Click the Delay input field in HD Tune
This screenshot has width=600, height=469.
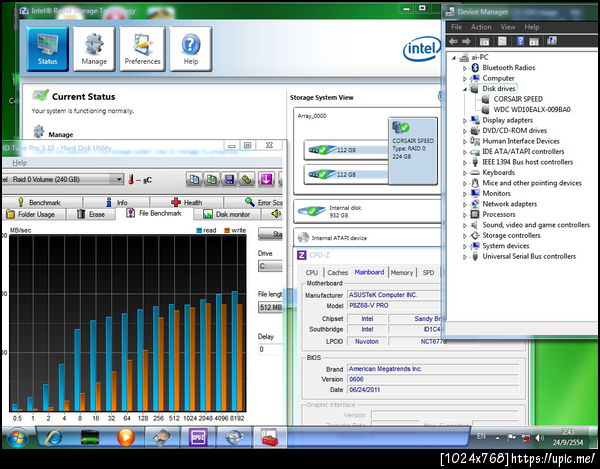pyautogui.click(x=271, y=349)
